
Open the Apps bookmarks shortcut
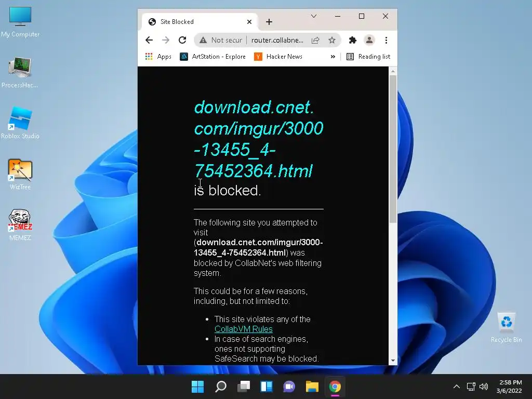158,57
